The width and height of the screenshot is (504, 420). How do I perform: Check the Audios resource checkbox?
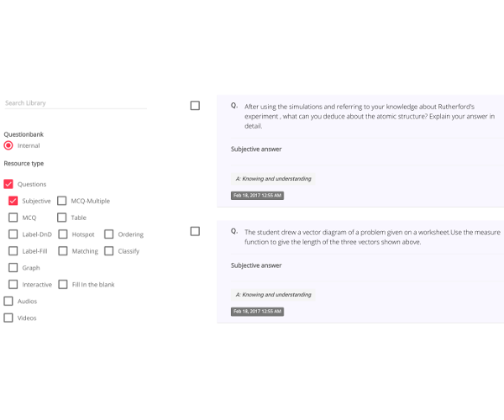pos(8,301)
